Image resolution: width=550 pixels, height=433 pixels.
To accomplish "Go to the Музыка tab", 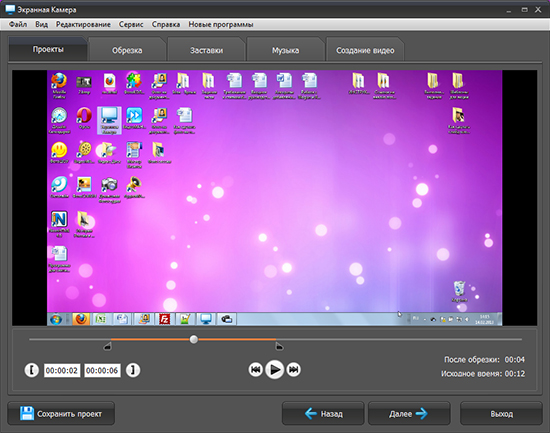I will tap(286, 51).
